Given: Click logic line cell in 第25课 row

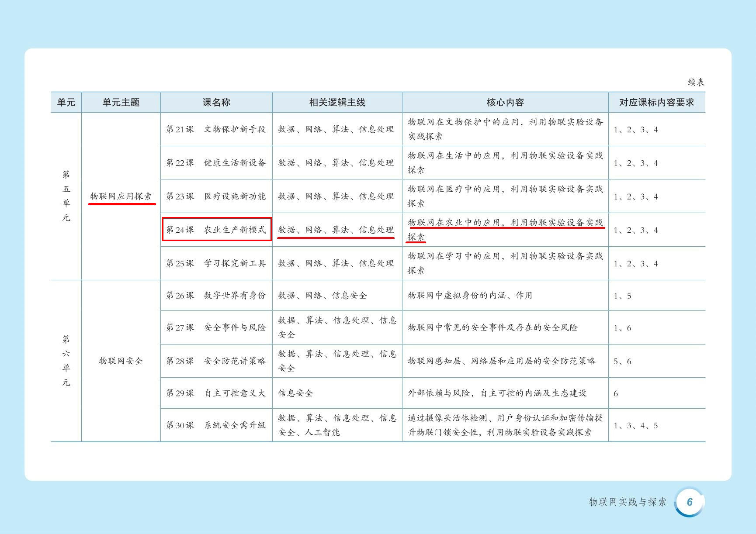Looking at the screenshot, I should coord(336,263).
